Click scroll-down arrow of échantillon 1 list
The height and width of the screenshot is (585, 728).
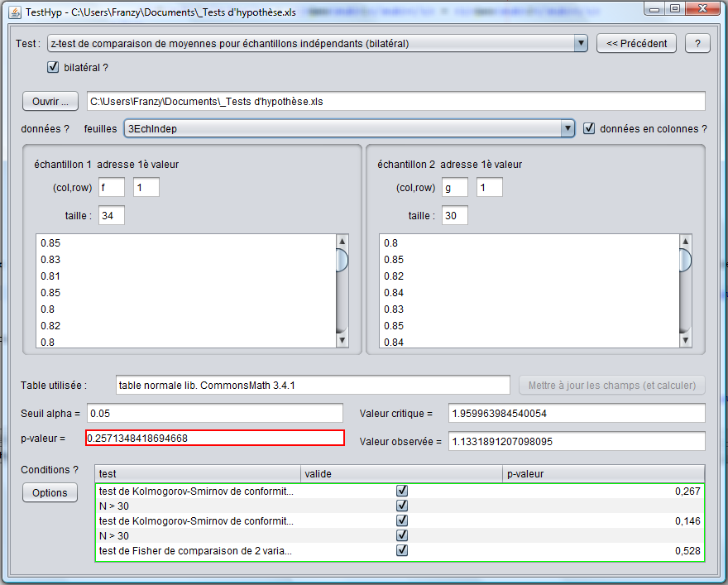click(342, 340)
